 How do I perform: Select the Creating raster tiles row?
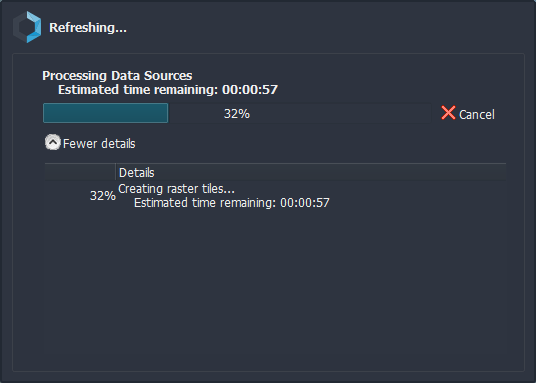pos(275,196)
